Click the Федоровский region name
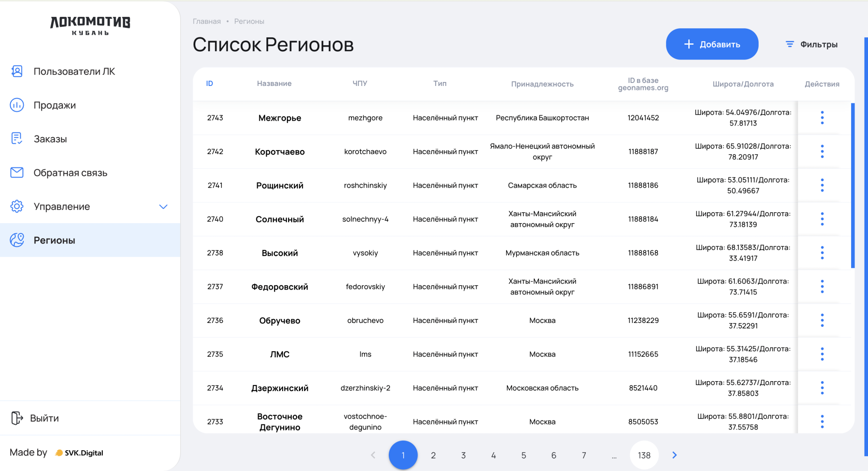 (x=280, y=287)
